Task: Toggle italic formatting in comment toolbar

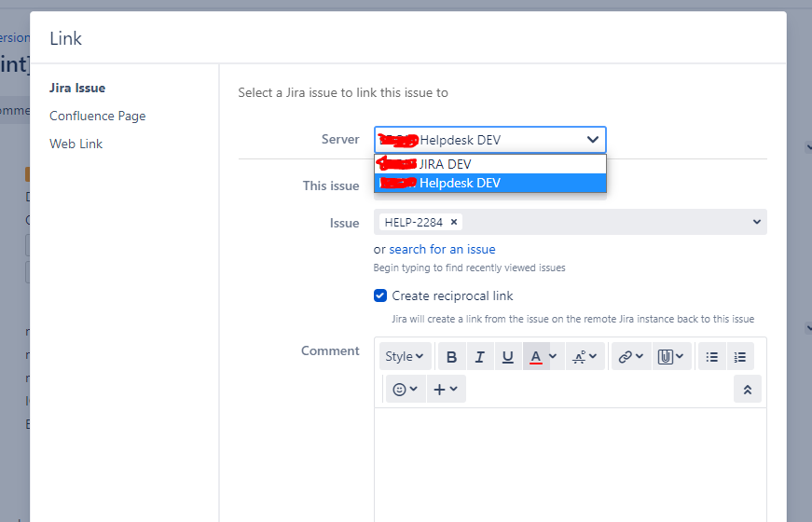Action: (480, 356)
